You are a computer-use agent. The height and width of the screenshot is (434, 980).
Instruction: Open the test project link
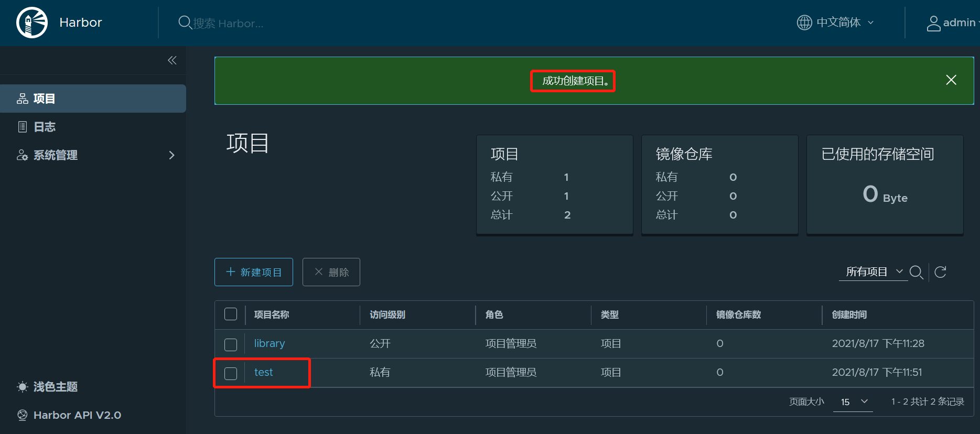pyautogui.click(x=263, y=372)
